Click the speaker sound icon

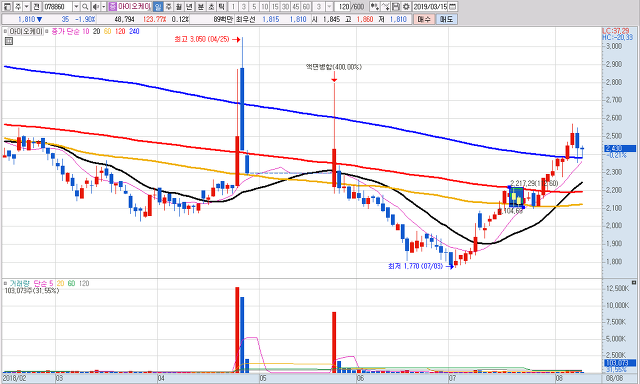point(96,7)
